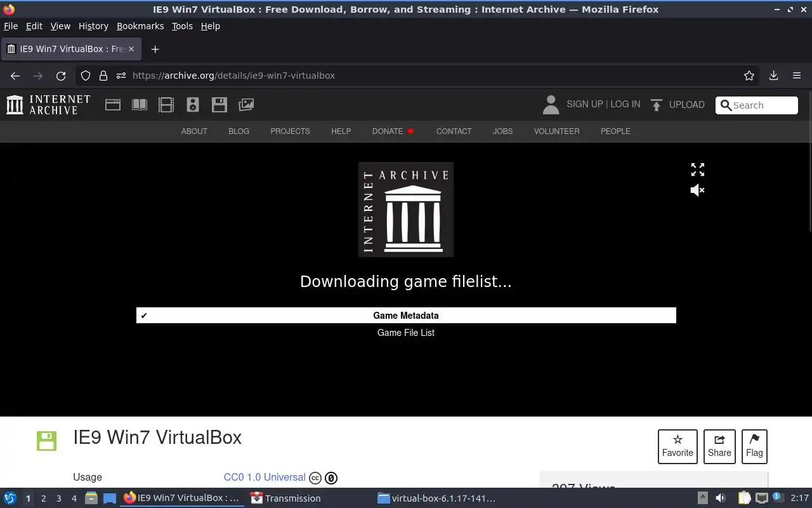Image resolution: width=812 pixels, height=508 pixels.
Task: Reload the current page
Action: 61,76
